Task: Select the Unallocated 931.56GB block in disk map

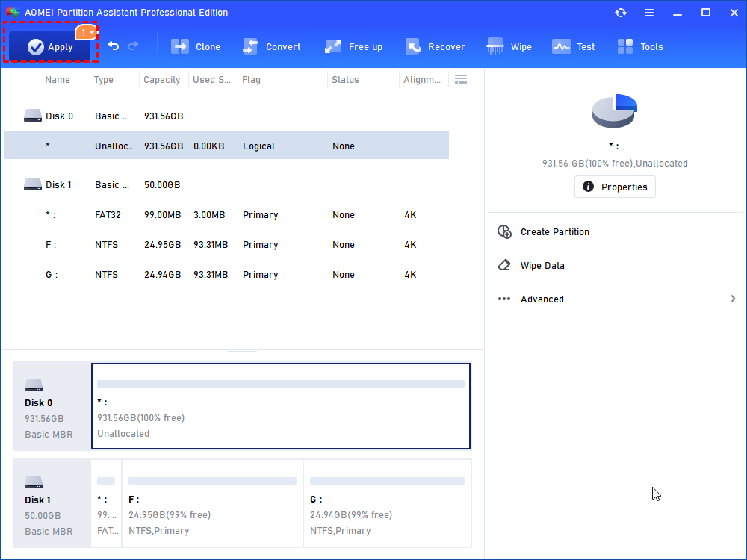Action: pyautogui.click(x=281, y=405)
